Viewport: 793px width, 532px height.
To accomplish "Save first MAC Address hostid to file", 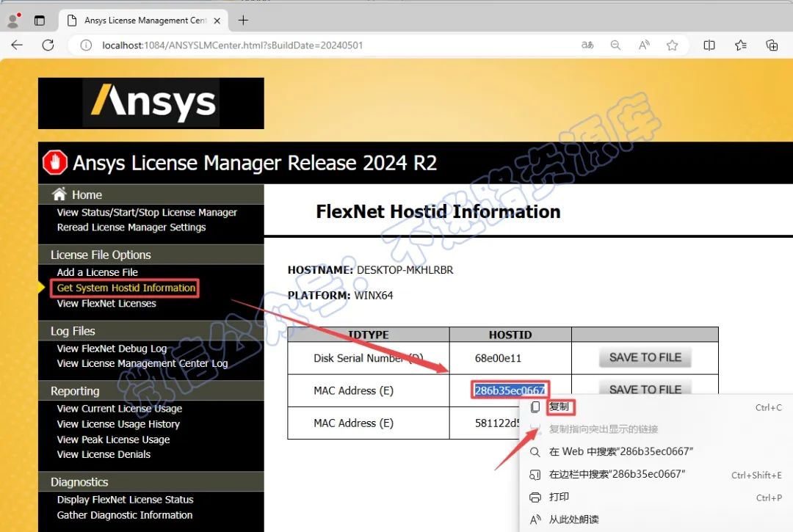I will click(x=645, y=387).
